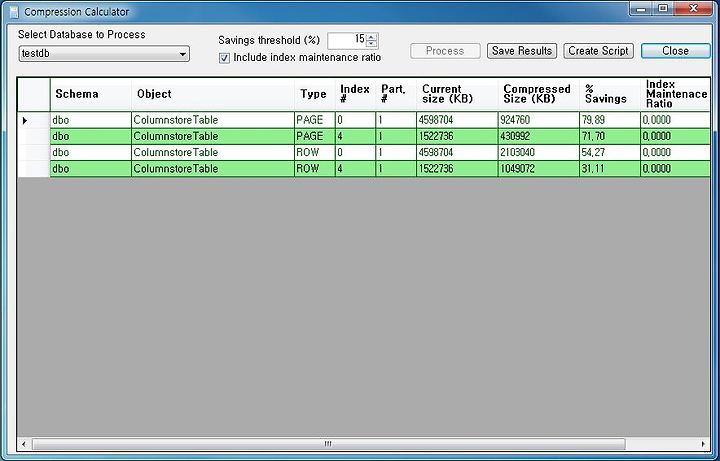This screenshot has height=461, width=720.
Task: Click the horizontal scrollbar thumb
Action: (328, 444)
